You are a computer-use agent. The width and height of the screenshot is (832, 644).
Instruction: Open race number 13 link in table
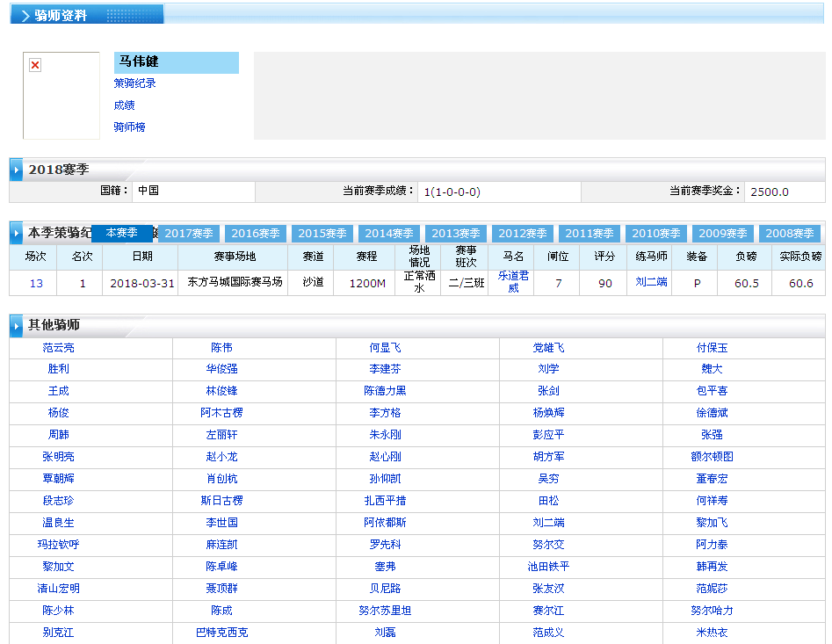click(x=36, y=283)
